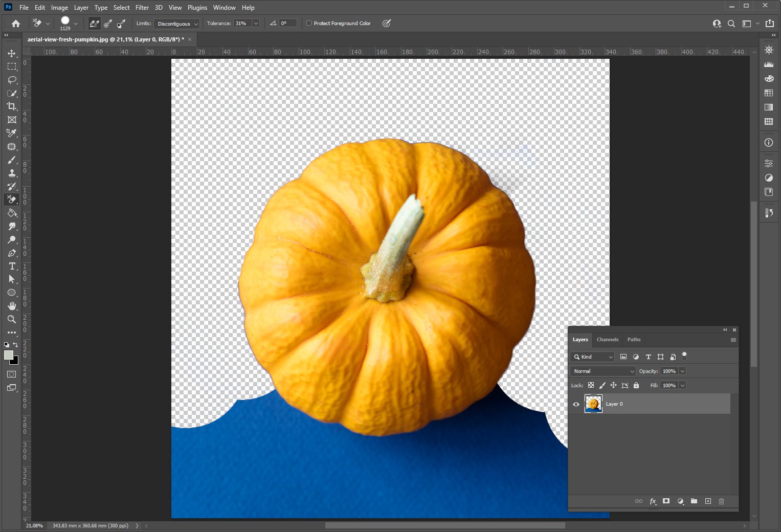Viewport: 781px width, 532px height.
Task: Click the foreground color swatch
Action: click(x=9, y=355)
